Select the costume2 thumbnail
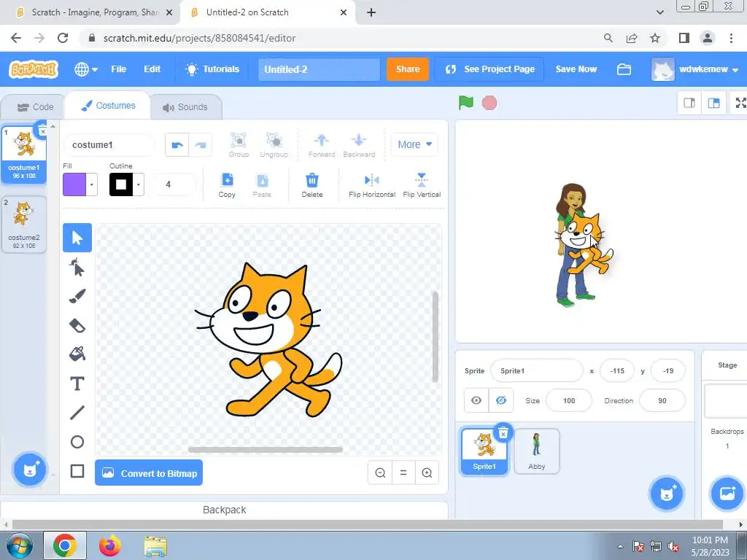This screenshot has width=747, height=560. (x=24, y=225)
